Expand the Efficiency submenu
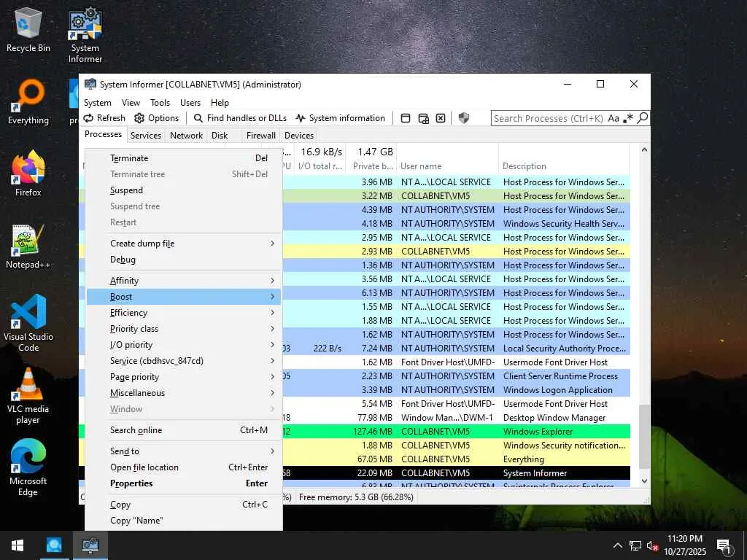 [184, 313]
